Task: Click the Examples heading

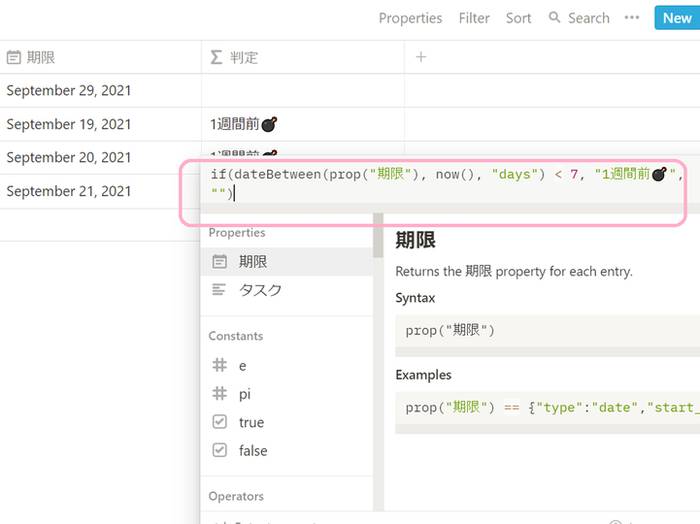Action: pos(423,375)
